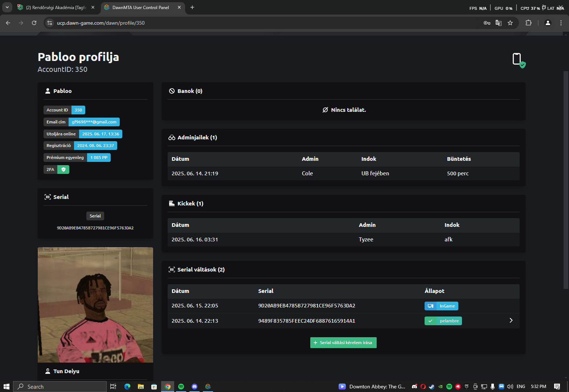Click the character skin picture of Tun Deiyu

click(95, 305)
